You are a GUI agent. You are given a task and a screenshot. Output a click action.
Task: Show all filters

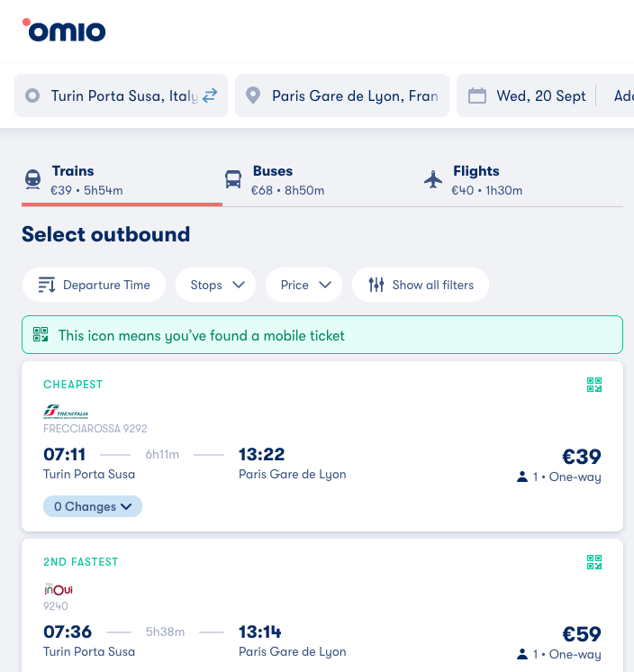[421, 285]
